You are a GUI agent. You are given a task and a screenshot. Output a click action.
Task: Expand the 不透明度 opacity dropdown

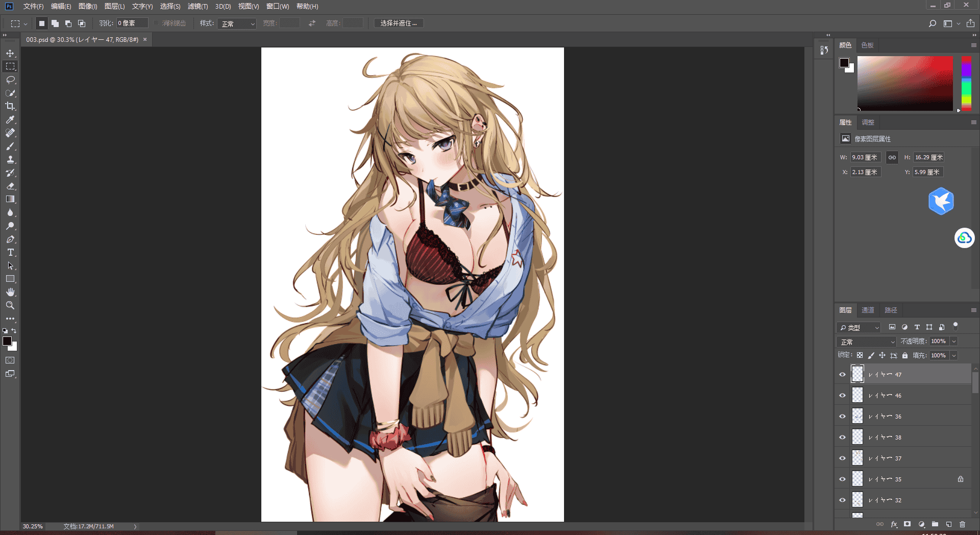954,341
